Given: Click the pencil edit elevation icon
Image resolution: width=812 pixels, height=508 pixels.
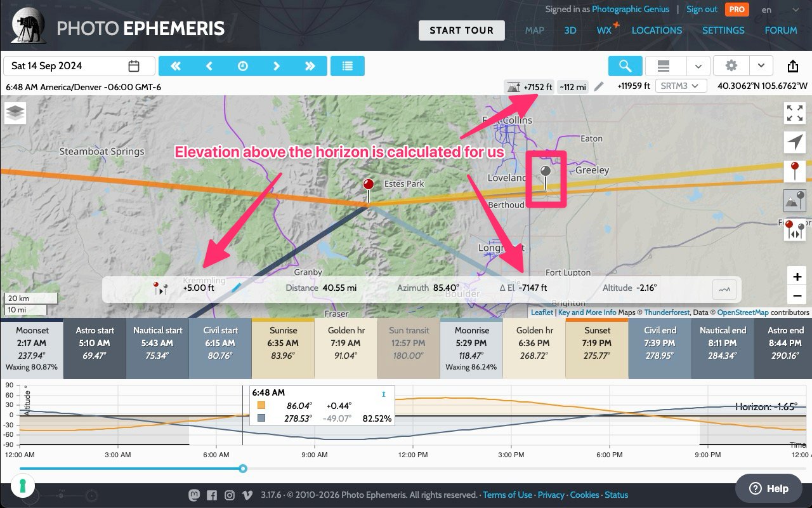Looking at the screenshot, I should pyautogui.click(x=599, y=86).
